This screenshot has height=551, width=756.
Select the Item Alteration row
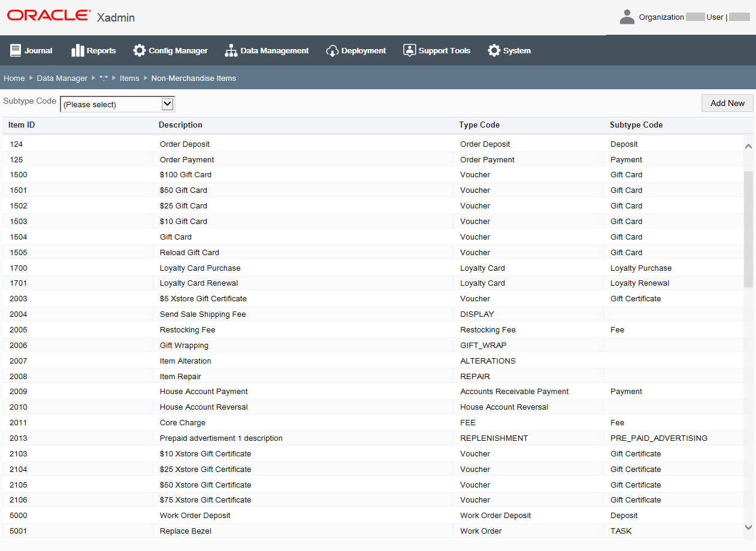tap(373, 361)
